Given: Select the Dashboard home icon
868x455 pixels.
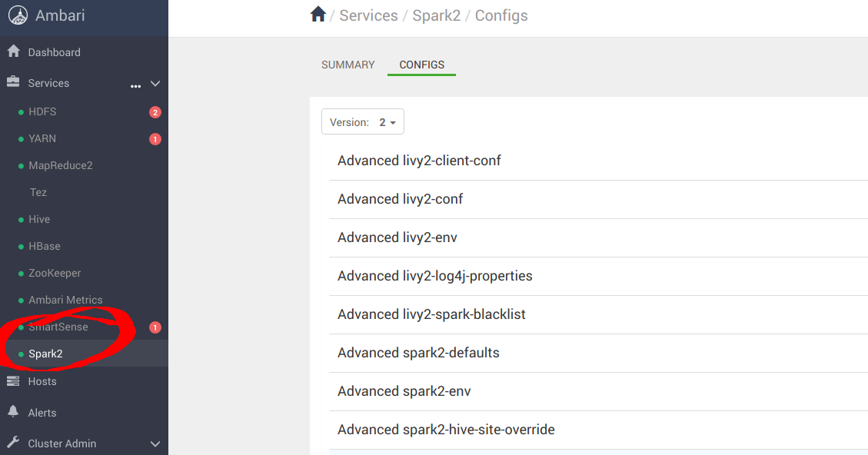Looking at the screenshot, I should click(13, 51).
